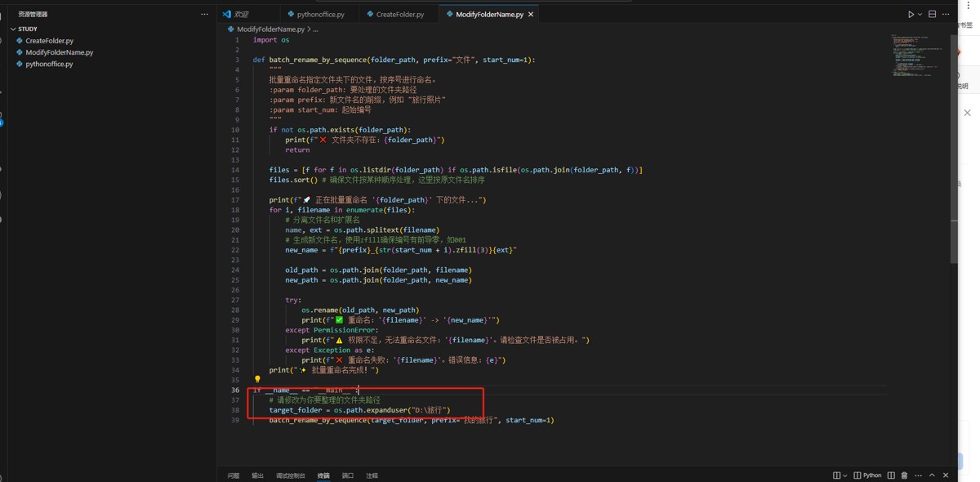This screenshot has width=980, height=482.
Task: Open Explorer panel more actions menu
Action: coord(204,15)
